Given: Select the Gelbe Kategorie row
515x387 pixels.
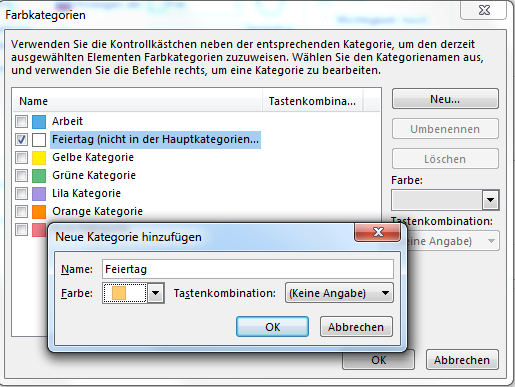Looking at the screenshot, I should [197, 157].
